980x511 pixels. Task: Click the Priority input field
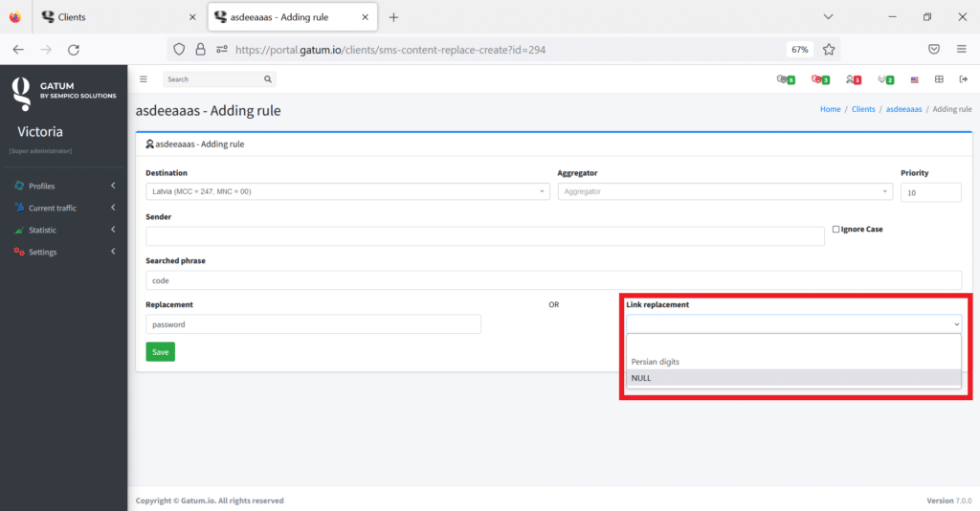(x=930, y=192)
